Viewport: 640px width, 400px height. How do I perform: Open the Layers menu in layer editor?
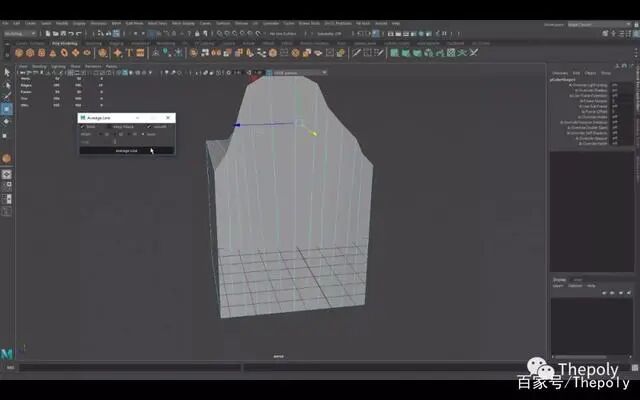click(558, 286)
